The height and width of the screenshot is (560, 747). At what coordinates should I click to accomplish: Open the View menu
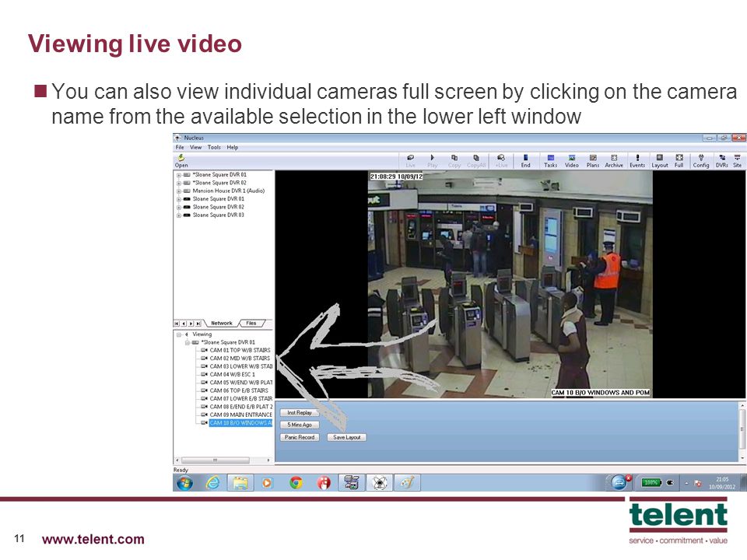[196, 148]
